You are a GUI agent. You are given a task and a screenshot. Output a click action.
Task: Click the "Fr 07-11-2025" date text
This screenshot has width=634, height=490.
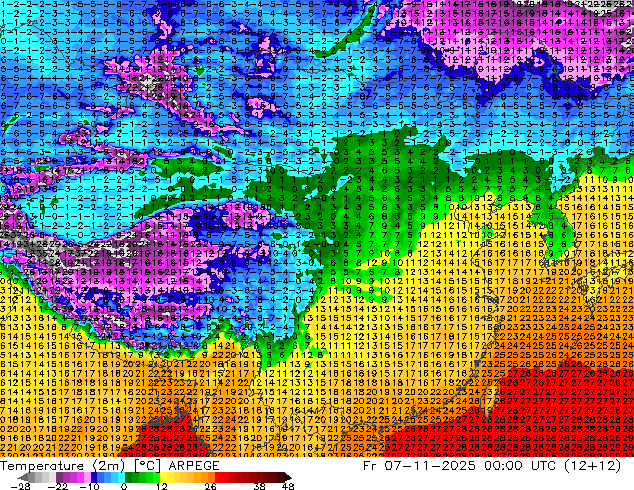pyautogui.click(x=419, y=466)
